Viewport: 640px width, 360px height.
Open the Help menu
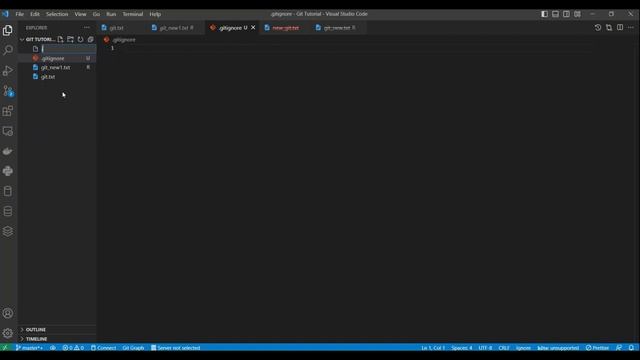coord(155,14)
